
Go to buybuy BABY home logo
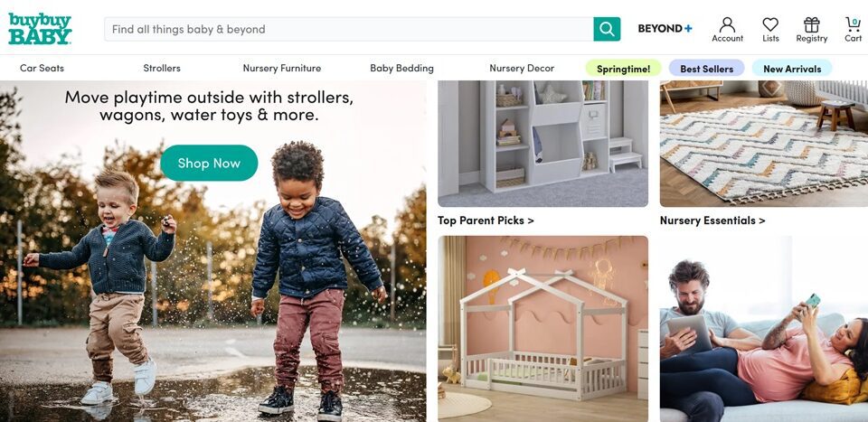[40, 29]
